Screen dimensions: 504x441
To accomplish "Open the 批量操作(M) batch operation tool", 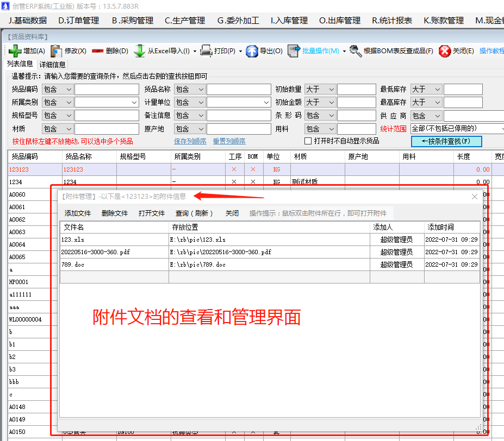I will point(294,51).
